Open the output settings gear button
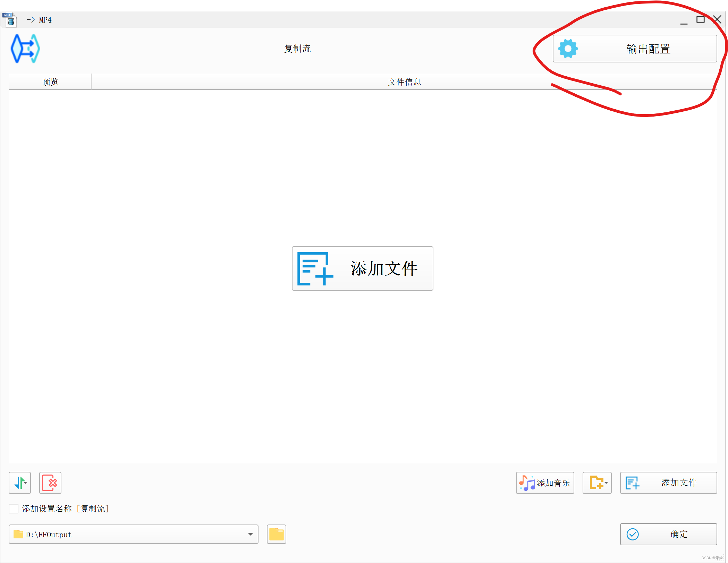The width and height of the screenshot is (728, 563). pos(634,49)
